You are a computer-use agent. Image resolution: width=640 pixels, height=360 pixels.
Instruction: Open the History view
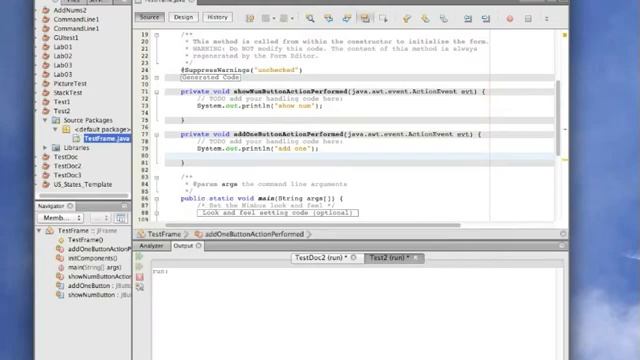coord(217,17)
